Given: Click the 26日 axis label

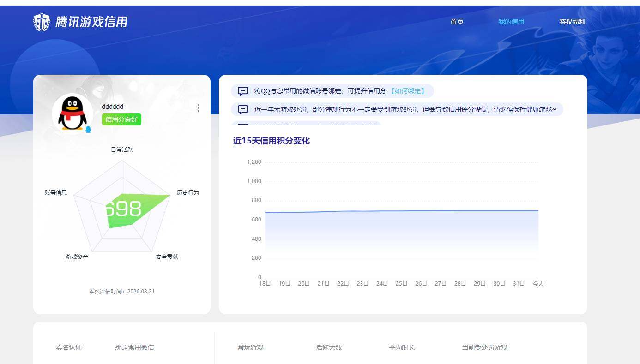Looking at the screenshot, I should pyautogui.click(x=421, y=284).
